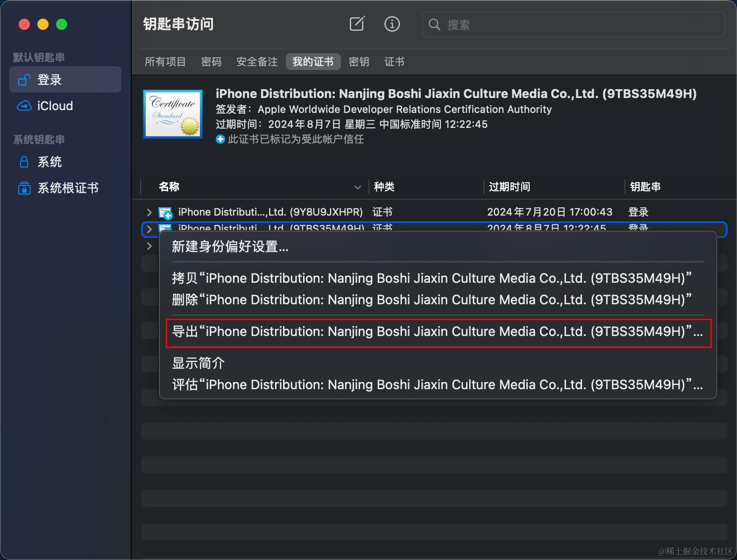This screenshot has height=560, width=737.
Task: Choose 新建身份偏好设置... from context menu
Action: click(x=438, y=246)
